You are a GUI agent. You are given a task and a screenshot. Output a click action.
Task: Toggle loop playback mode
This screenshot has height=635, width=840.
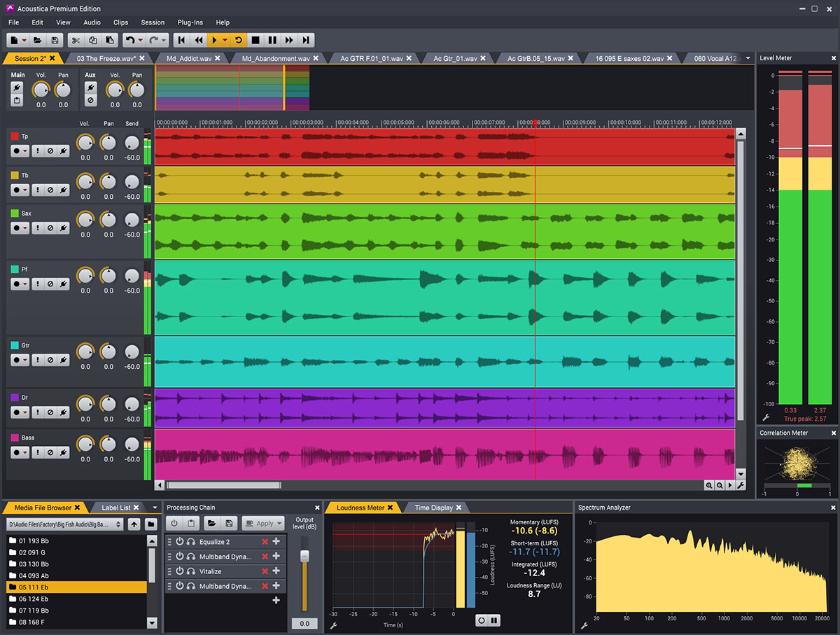[x=239, y=41]
